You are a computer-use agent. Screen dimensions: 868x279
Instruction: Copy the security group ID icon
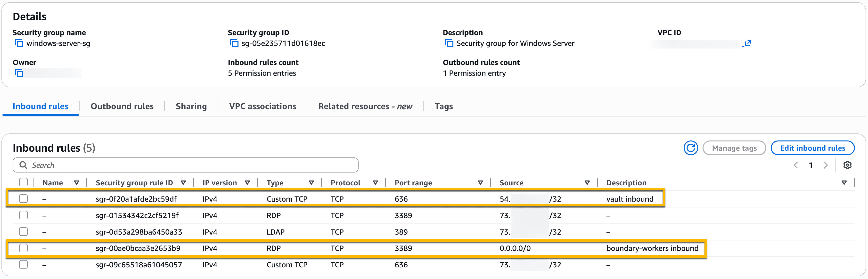234,43
